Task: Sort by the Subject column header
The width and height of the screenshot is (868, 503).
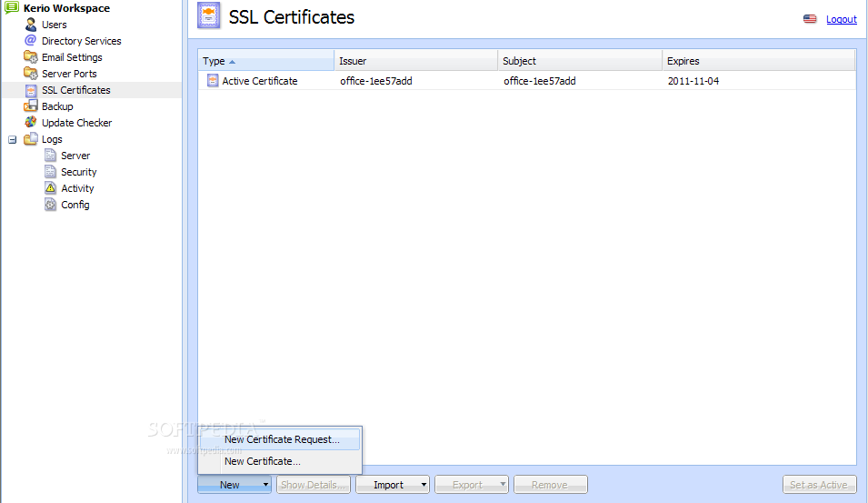Action: (x=580, y=61)
